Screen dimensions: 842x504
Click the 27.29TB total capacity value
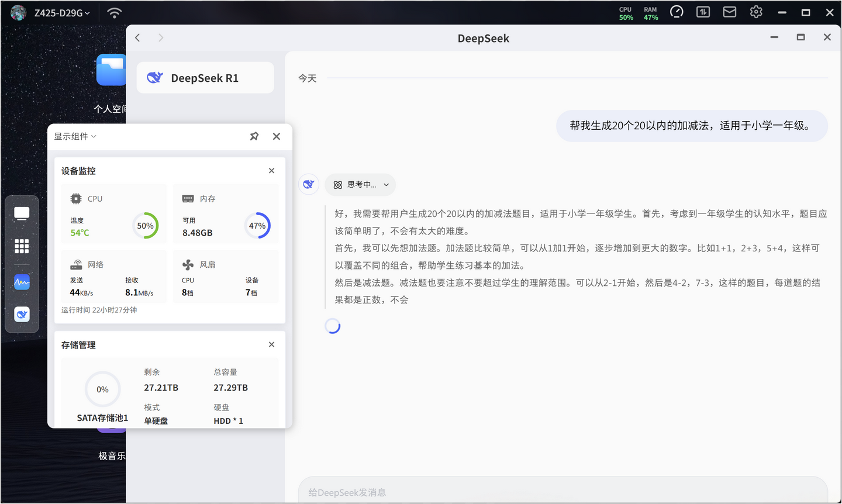click(x=231, y=388)
